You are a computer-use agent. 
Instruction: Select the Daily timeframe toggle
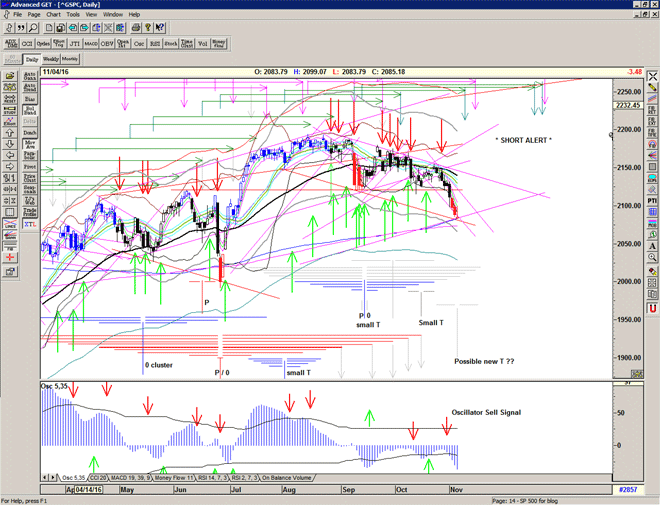[32, 60]
